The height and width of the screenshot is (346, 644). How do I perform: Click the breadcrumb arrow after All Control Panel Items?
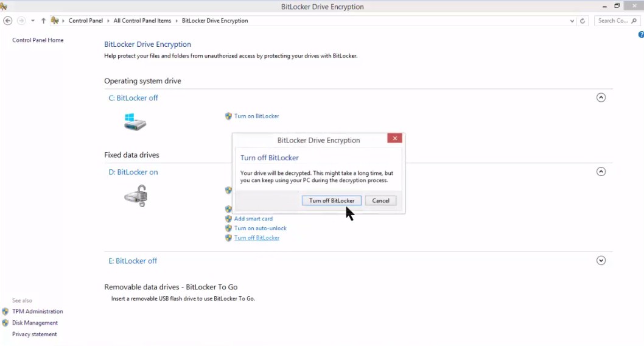177,21
